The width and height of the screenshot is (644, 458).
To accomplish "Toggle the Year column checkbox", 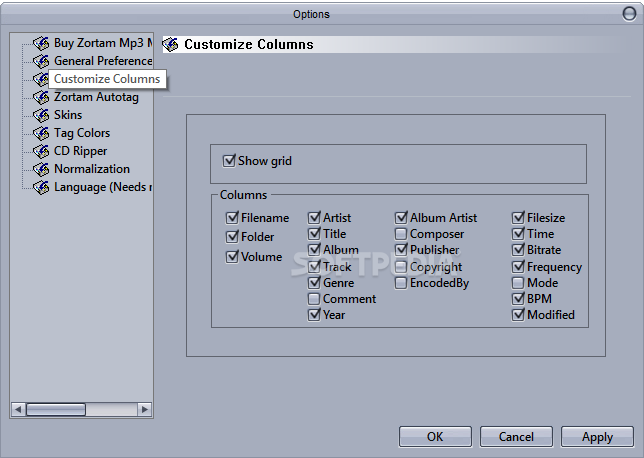I will 314,315.
